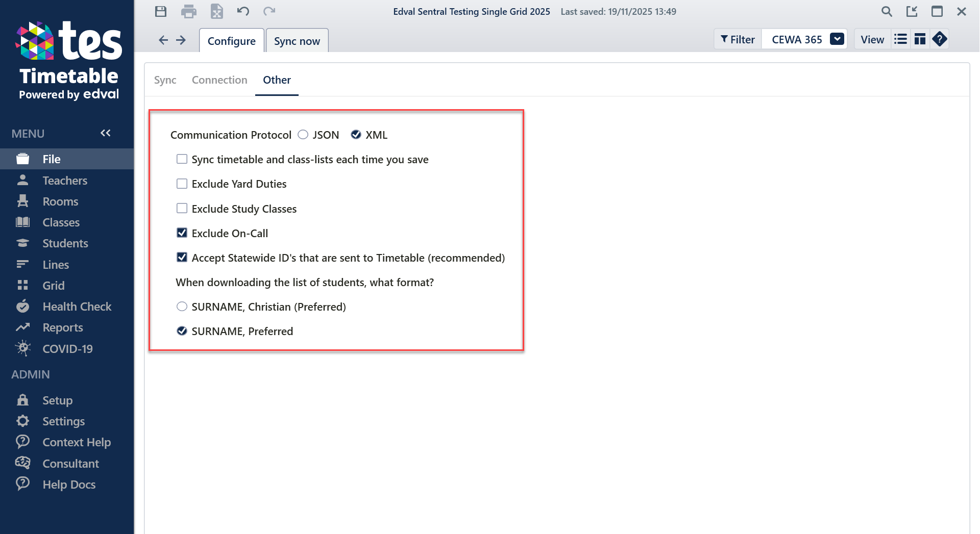Image resolution: width=980 pixels, height=534 pixels.
Task: Click the Consultant brain icon
Action: click(22, 463)
